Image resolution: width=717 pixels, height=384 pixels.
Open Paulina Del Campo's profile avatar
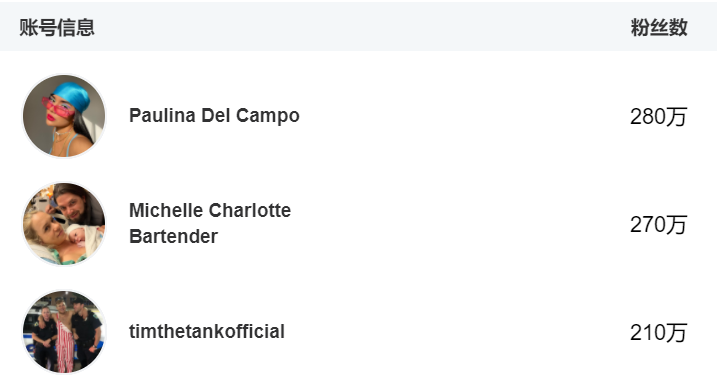tap(64, 116)
